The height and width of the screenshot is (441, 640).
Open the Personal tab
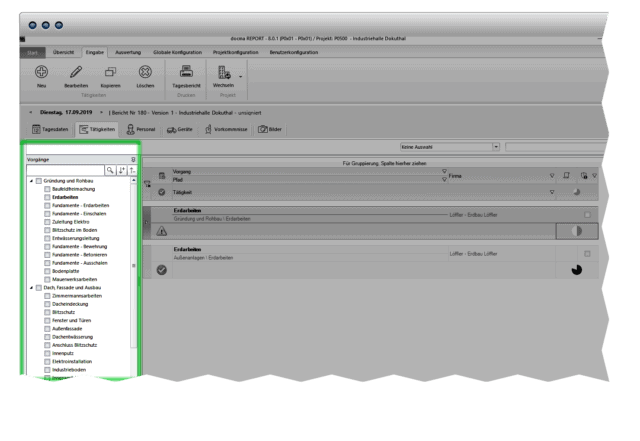141,129
